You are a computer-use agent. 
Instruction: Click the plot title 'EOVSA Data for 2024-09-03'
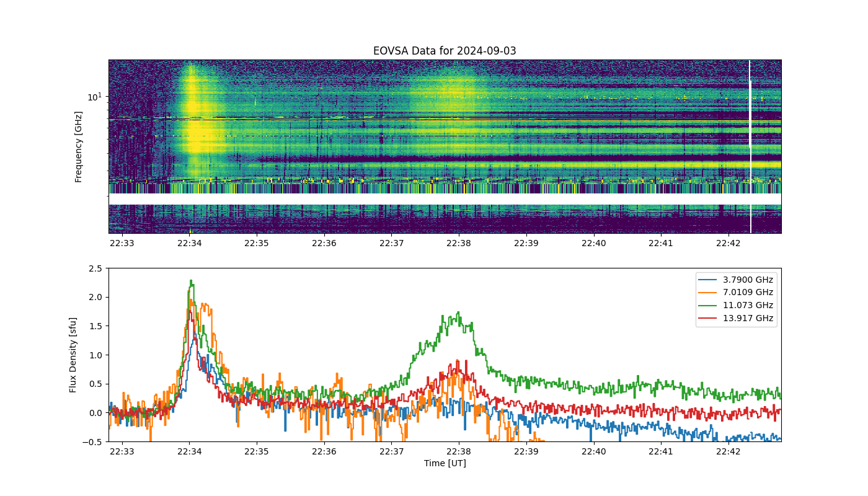coord(445,51)
